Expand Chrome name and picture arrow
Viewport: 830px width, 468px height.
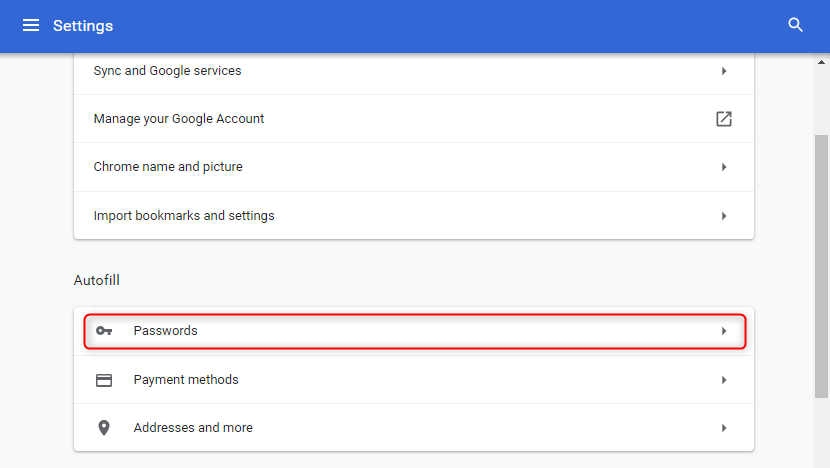click(724, 167)
